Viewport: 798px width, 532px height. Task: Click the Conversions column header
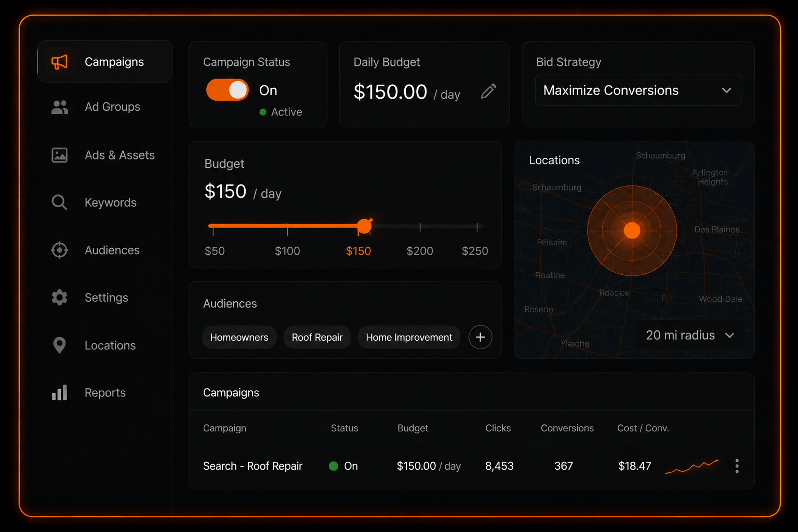coord(567,428)
